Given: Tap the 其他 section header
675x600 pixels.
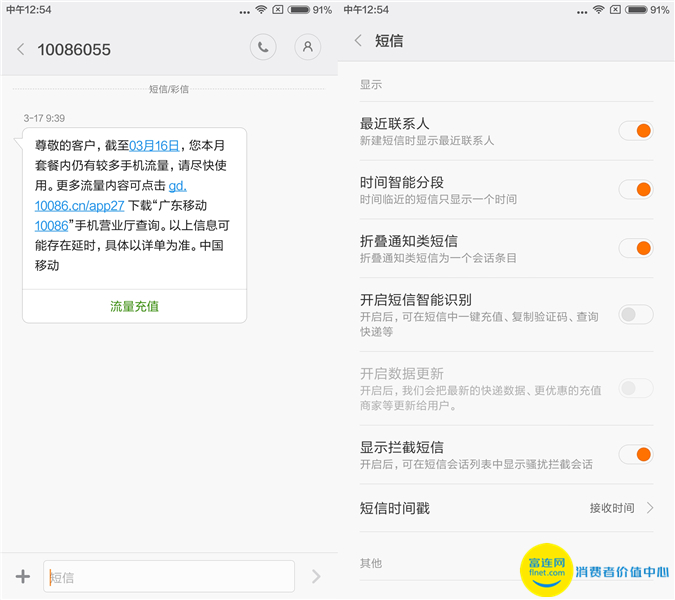Looking at the screenshot, I should (371, 563).
